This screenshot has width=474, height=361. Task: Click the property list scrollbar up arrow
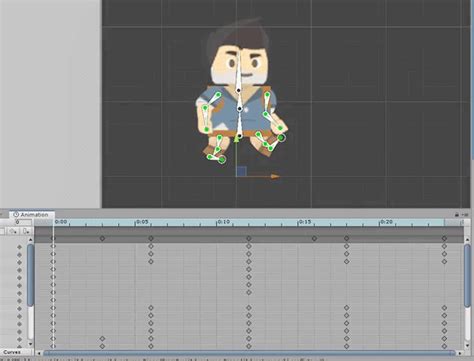(x=30, y=240)
